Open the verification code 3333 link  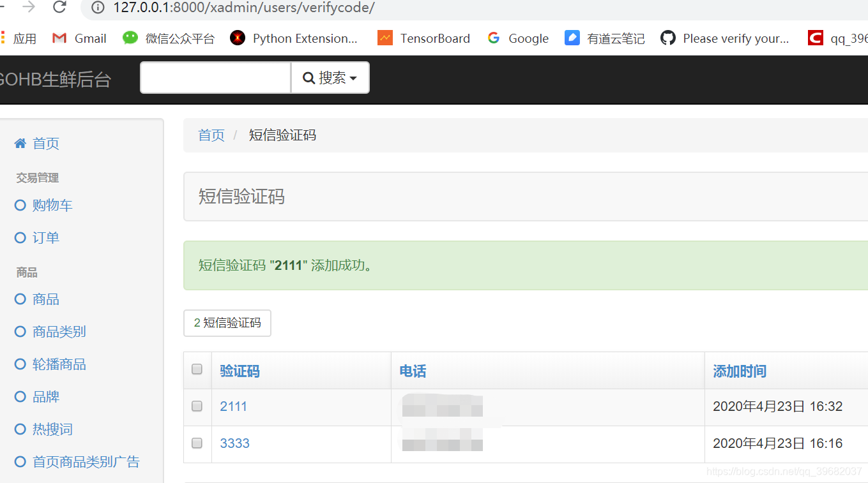(234, 443)
